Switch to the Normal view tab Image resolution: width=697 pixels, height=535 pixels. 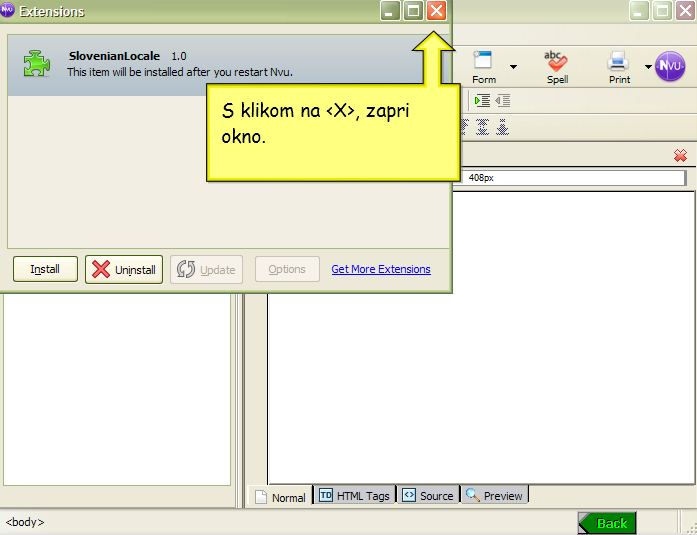(280, 496)
